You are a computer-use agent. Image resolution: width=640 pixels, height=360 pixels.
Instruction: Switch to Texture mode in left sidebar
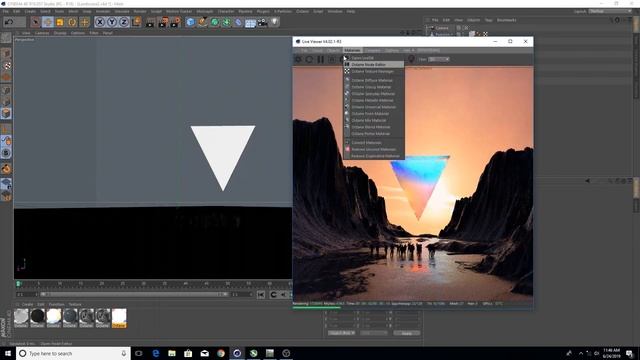point(6,65)
